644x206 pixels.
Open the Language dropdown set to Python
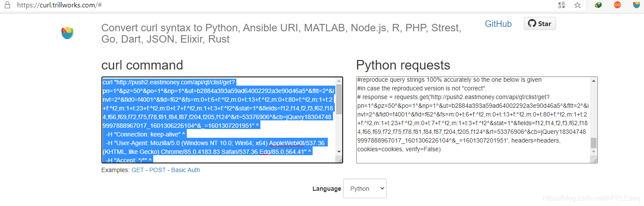tap(364, 189)
